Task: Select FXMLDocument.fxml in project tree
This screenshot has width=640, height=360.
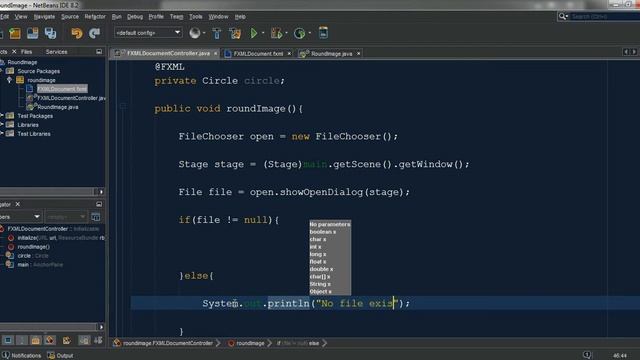Action: (62, 89)
